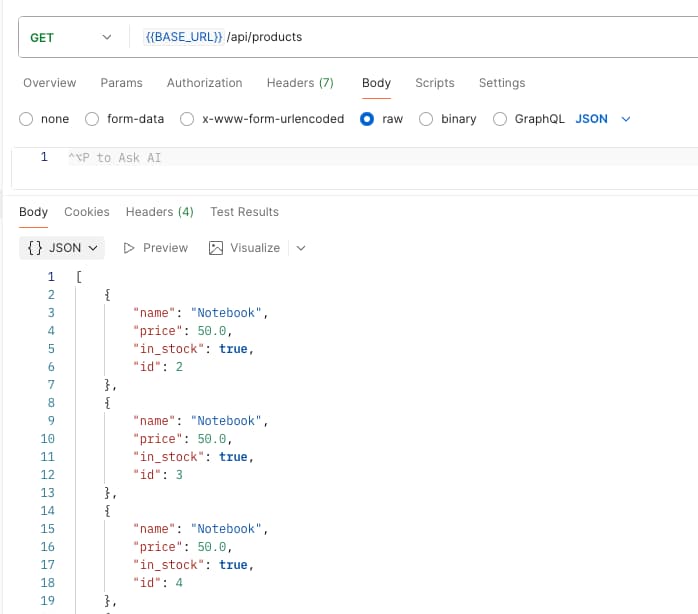This screenshot has height=614, width=698.
Task: Select the raw body radio button
Action: click(x=367, y=119)
